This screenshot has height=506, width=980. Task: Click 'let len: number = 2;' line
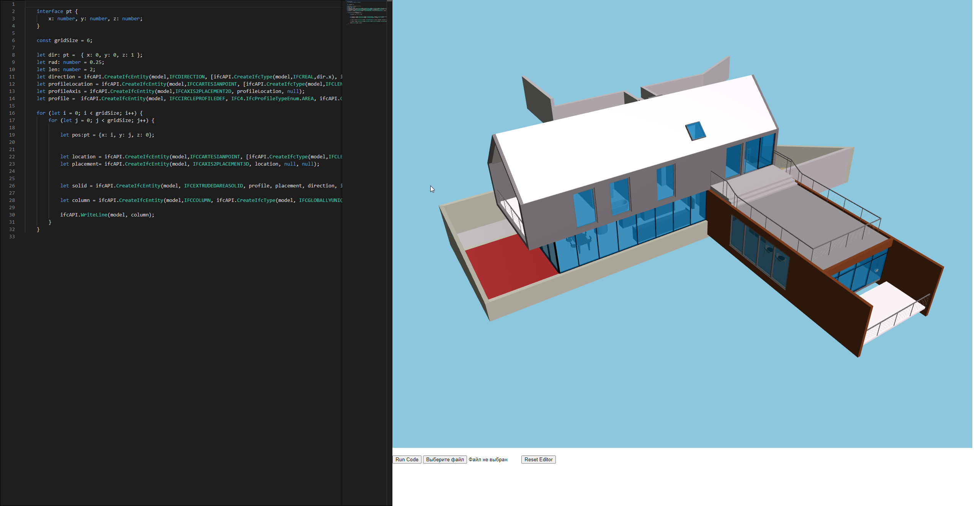pyautogui.click(x=66, y=70)
